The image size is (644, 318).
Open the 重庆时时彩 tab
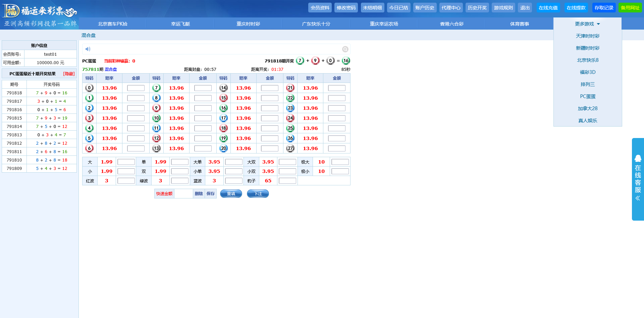tap(248, 24)
